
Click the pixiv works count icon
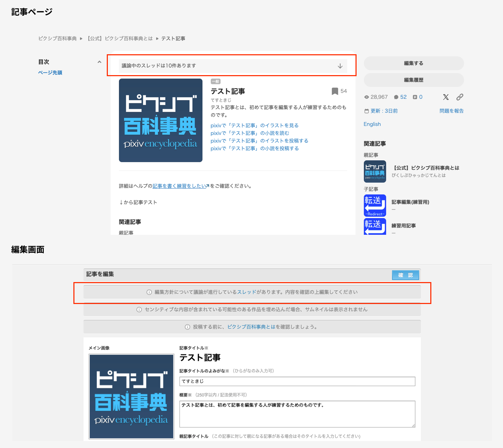coord(415,97)
